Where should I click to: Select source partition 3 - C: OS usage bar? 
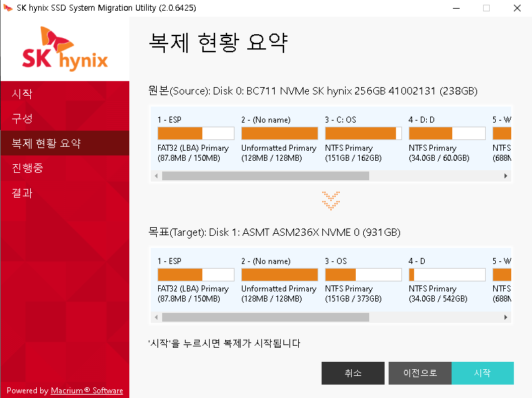tap(363, 133)
